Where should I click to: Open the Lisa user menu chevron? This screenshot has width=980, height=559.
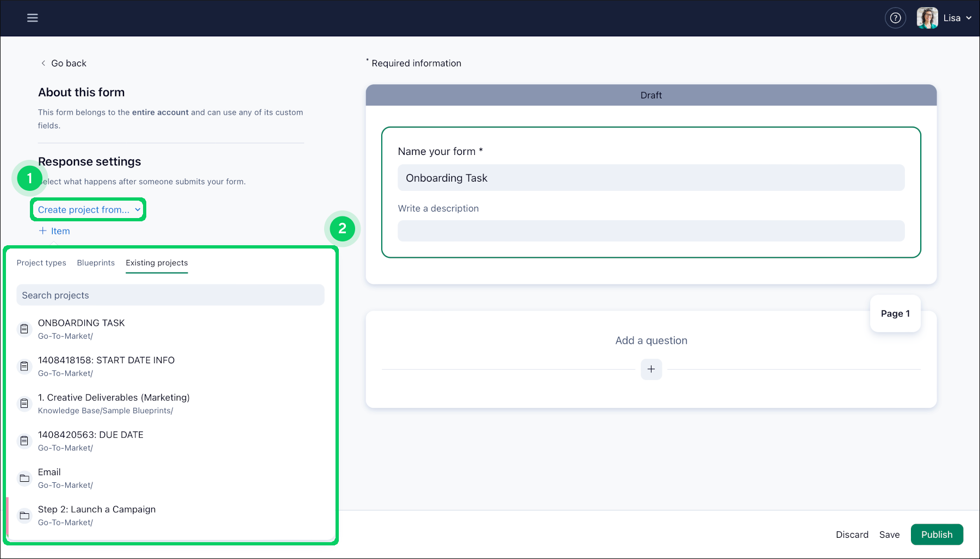969,18
